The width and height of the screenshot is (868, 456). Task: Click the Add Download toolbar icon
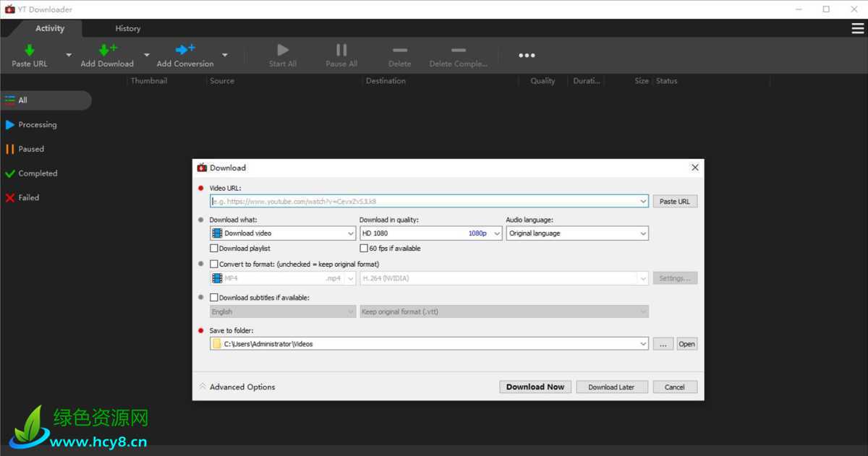point(107,51)
